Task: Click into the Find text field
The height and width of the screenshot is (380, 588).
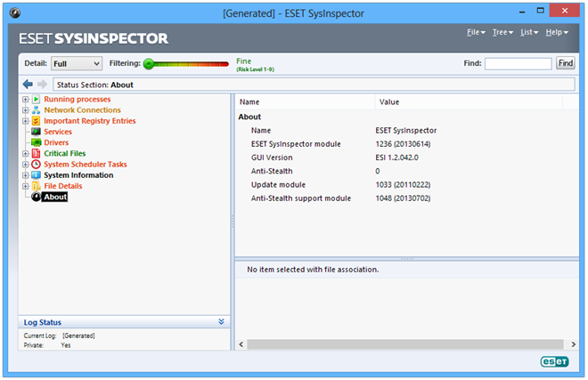Action: [x=519, y=63]
